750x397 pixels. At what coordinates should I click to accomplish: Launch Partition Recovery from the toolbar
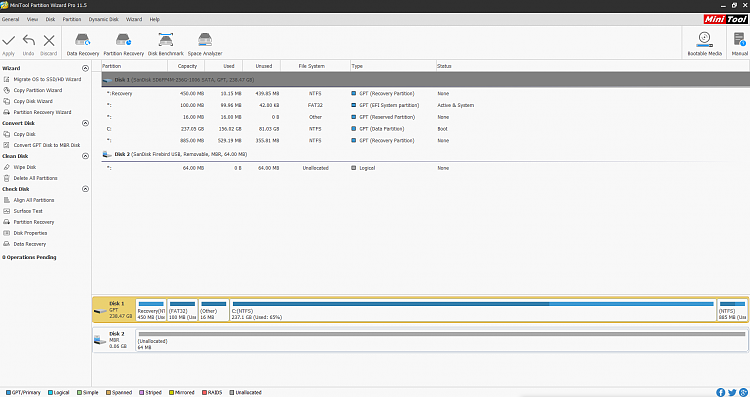click(x=123, y=44)
